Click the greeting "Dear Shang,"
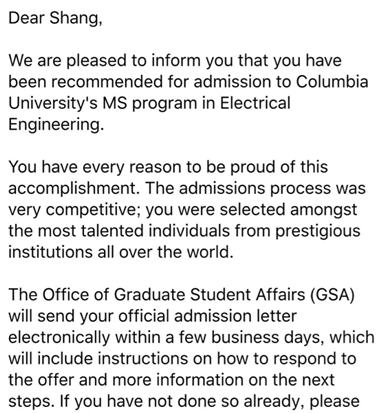This screenshot has width=382, height=413. pos(55,18)
